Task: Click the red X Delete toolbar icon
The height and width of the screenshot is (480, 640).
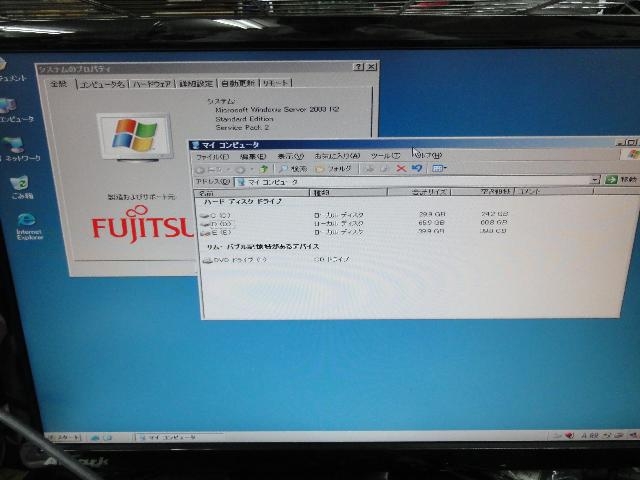Action: 401,168
